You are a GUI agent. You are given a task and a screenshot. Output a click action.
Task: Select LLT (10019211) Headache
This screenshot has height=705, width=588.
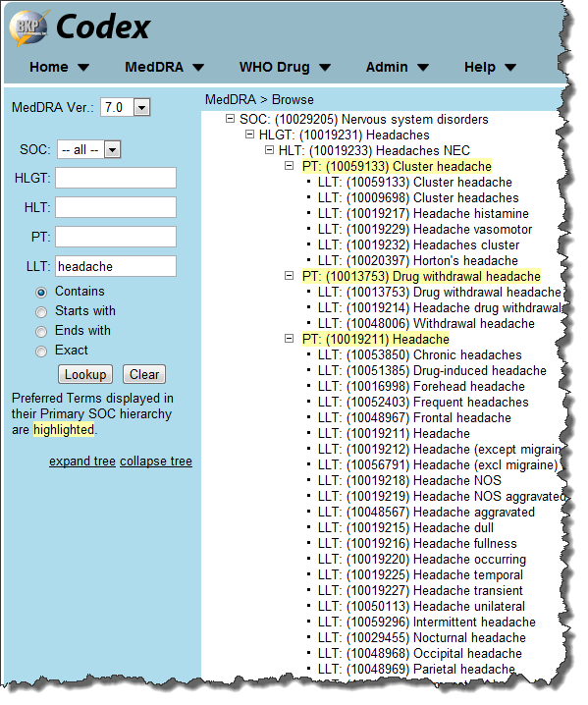coord(394,434)
